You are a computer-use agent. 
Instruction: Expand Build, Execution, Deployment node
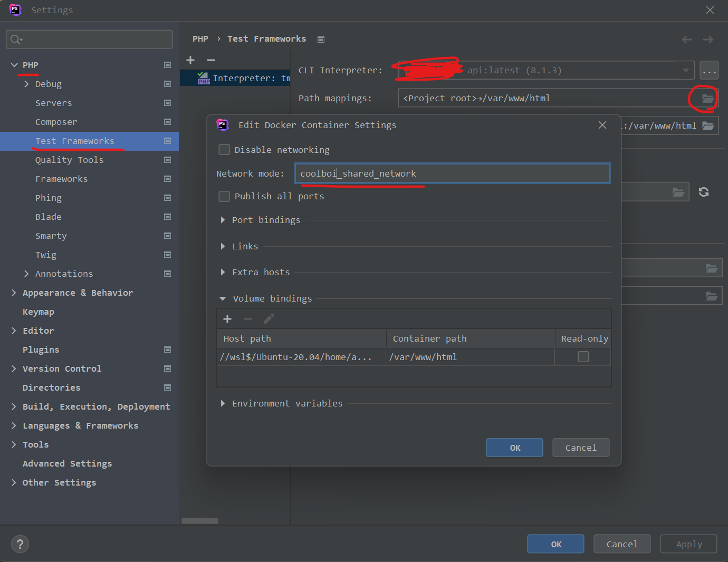(14, 406)
